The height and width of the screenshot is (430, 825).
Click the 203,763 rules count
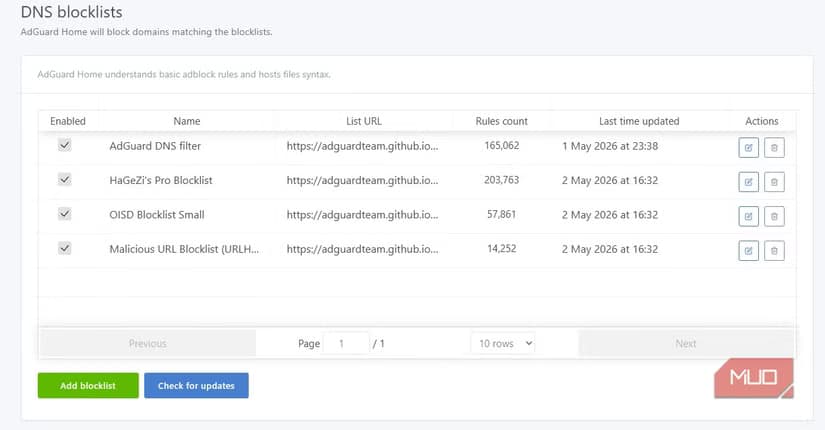coord(501,179)
